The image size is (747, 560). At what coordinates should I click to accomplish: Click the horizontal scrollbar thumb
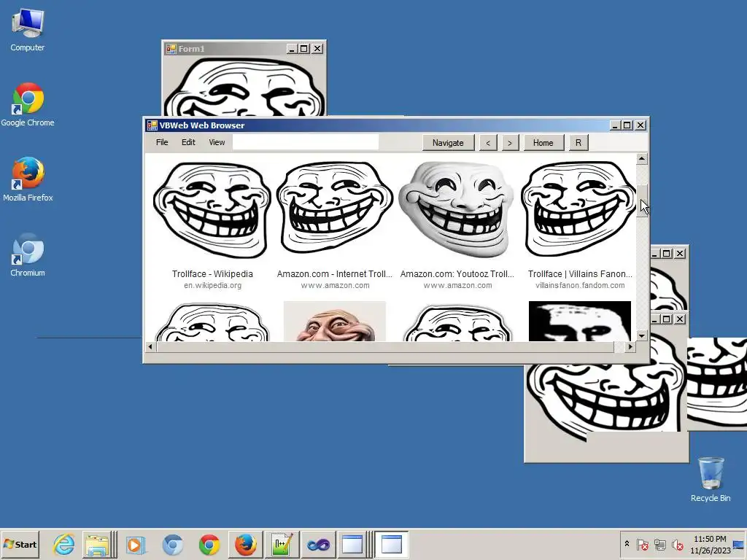tap(385, 346)
